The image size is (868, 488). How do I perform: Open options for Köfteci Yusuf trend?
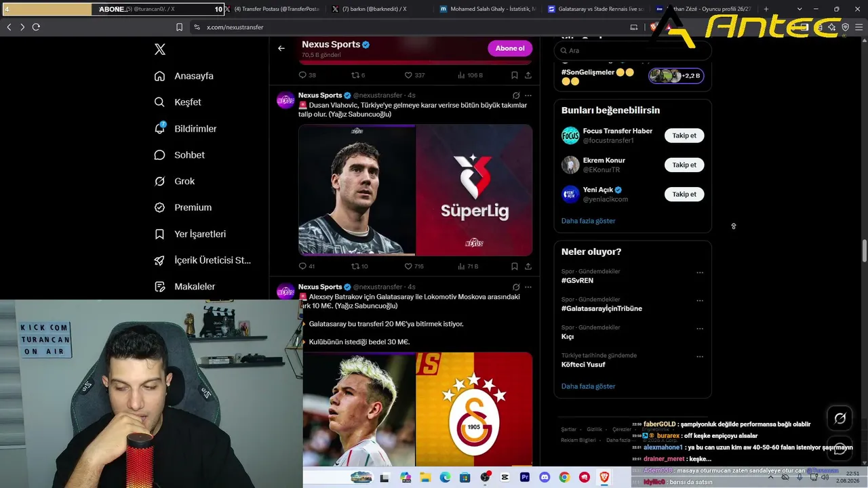click(x=700, y=357)
